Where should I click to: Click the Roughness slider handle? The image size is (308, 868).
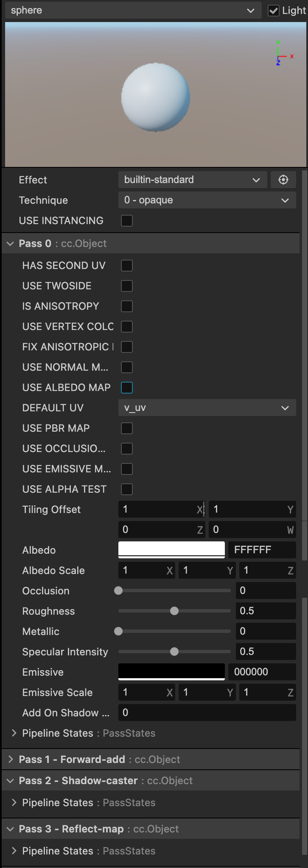point(174,611)
